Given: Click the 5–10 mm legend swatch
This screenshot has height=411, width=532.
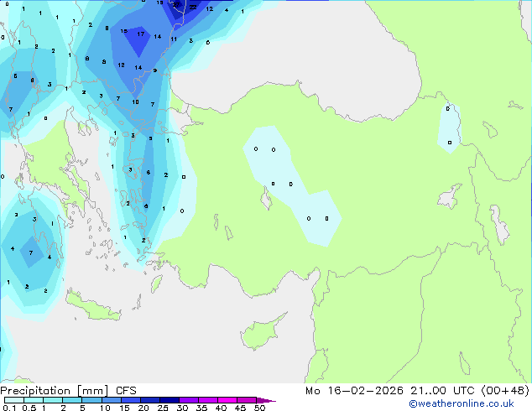Looking at the screenshot, I should coord(91,400).
